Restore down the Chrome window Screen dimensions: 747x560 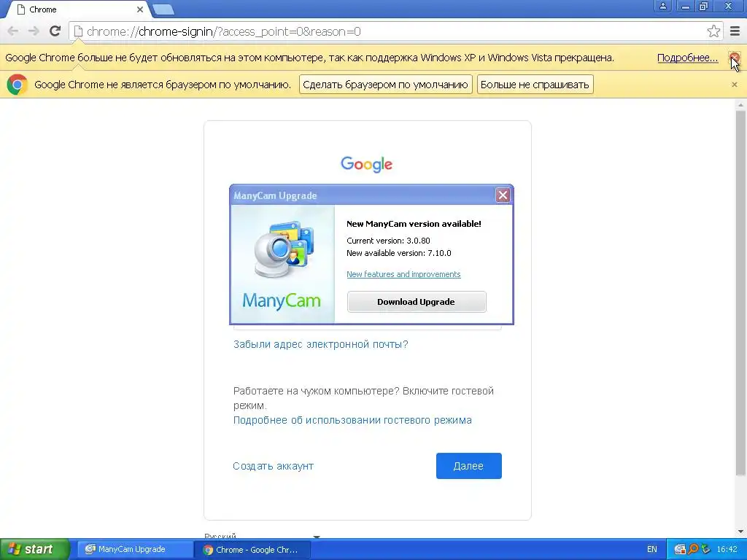coord(704,6)
